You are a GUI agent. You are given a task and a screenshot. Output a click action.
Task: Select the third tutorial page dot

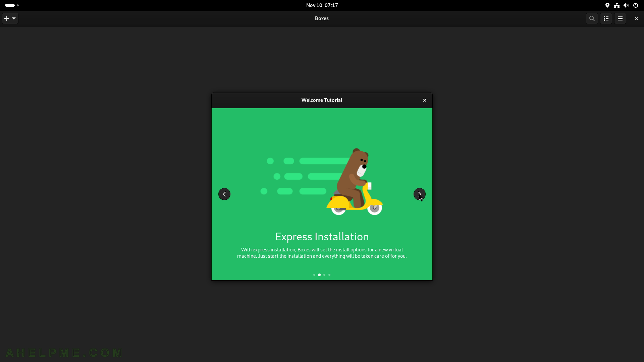324,275
